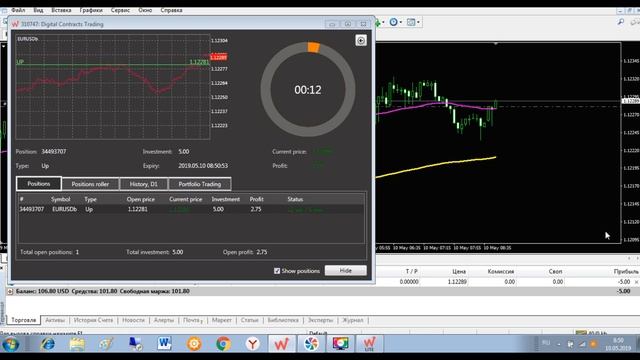
Task: Click the RU language indicator
Action: point(546,343)
